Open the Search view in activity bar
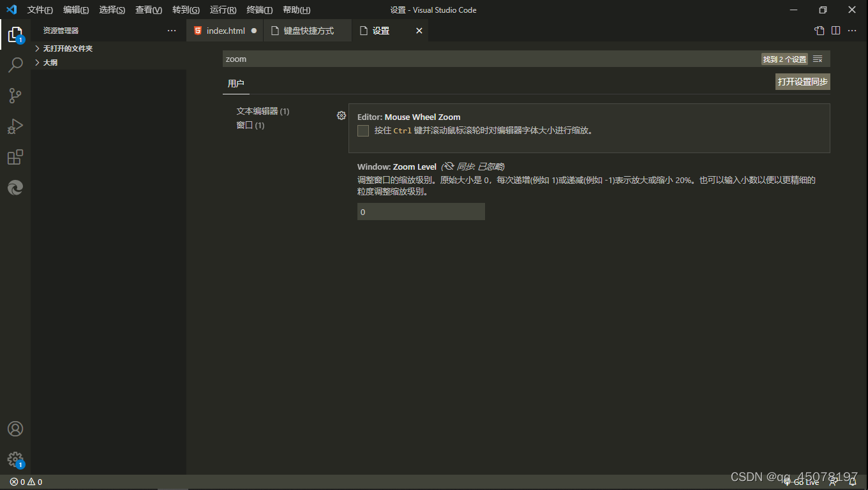 tap(15, 64)
